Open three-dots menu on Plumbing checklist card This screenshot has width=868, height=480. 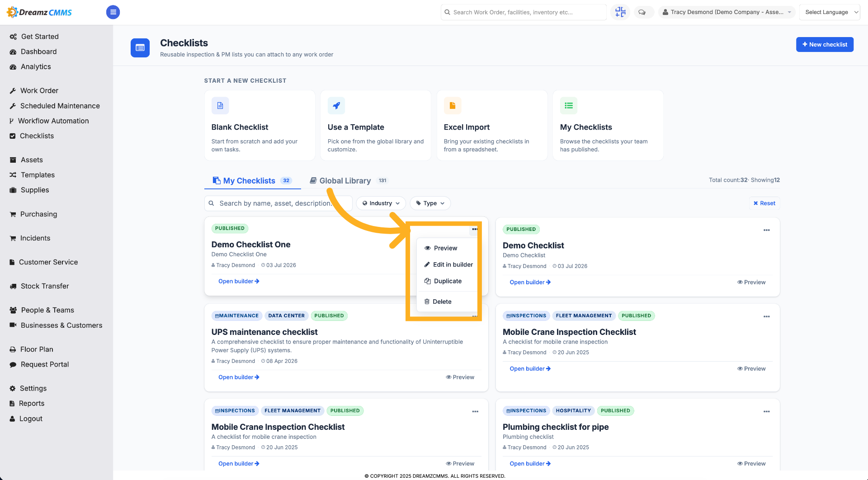767,411
